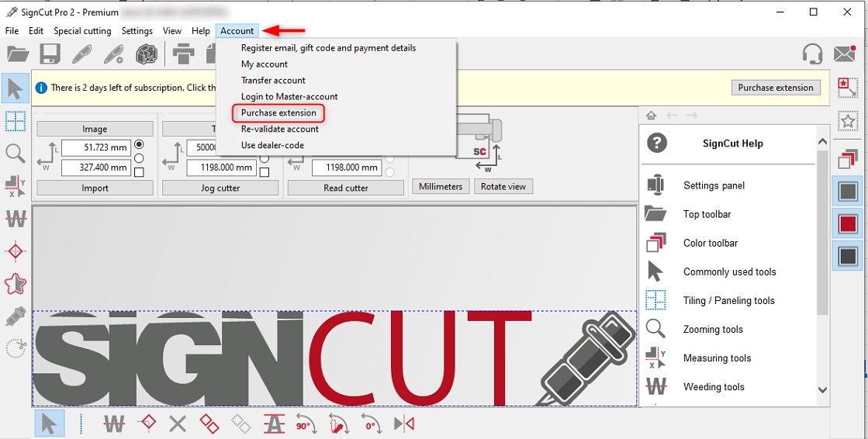Viewport: 868px width, 439px height.
Task: Select the middle radio button in Image panel
Action: [x=139, y=158]
